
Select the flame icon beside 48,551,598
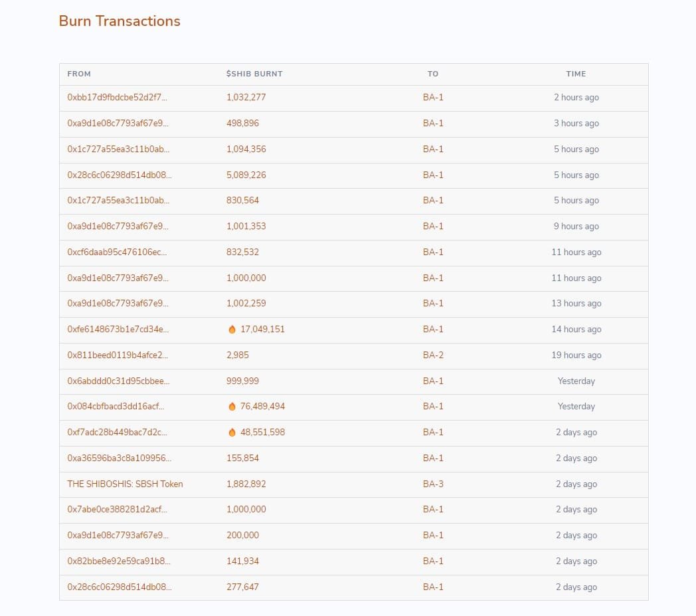tap(230, 432)
